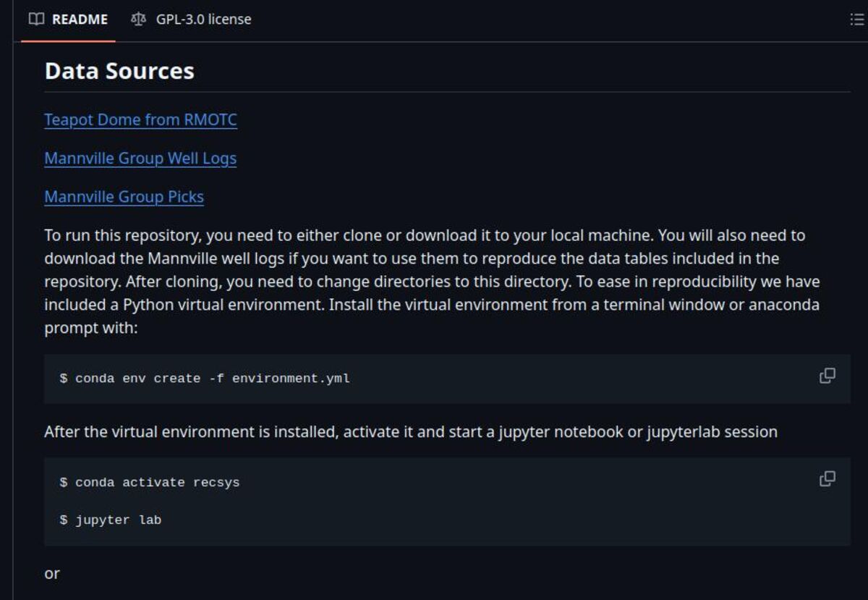The image size is (868, 600).
Task: Copy the conda env create command
Action: [827, 376]
